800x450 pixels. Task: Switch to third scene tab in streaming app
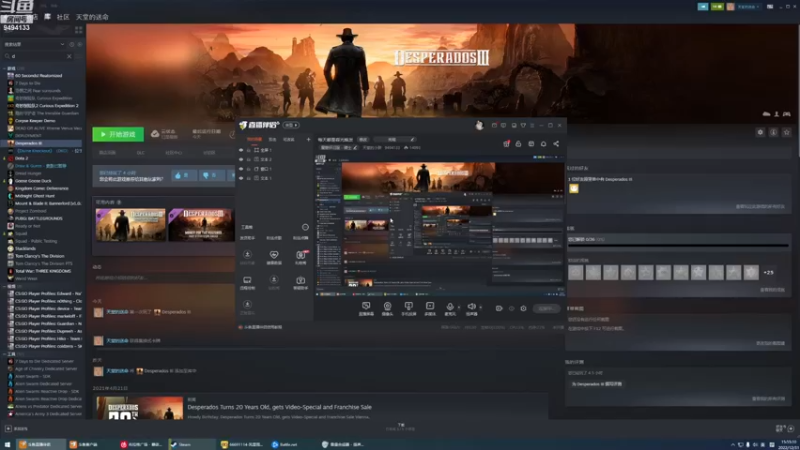[289, 139]
